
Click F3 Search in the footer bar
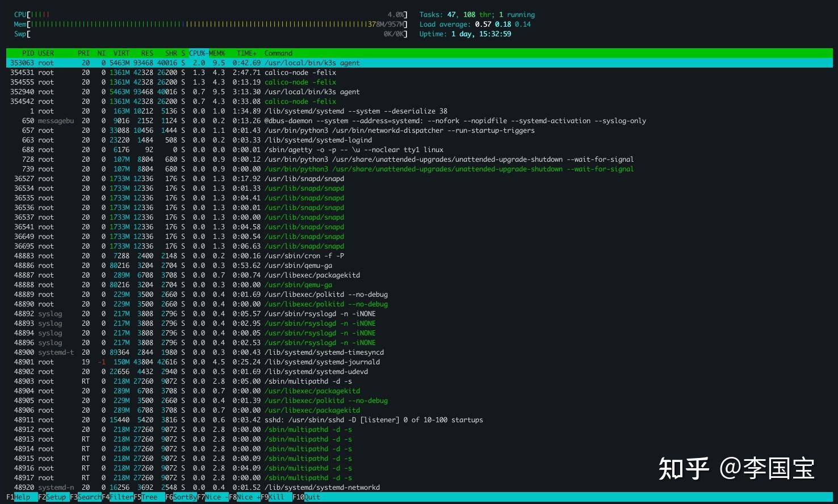tap(89, 497)
